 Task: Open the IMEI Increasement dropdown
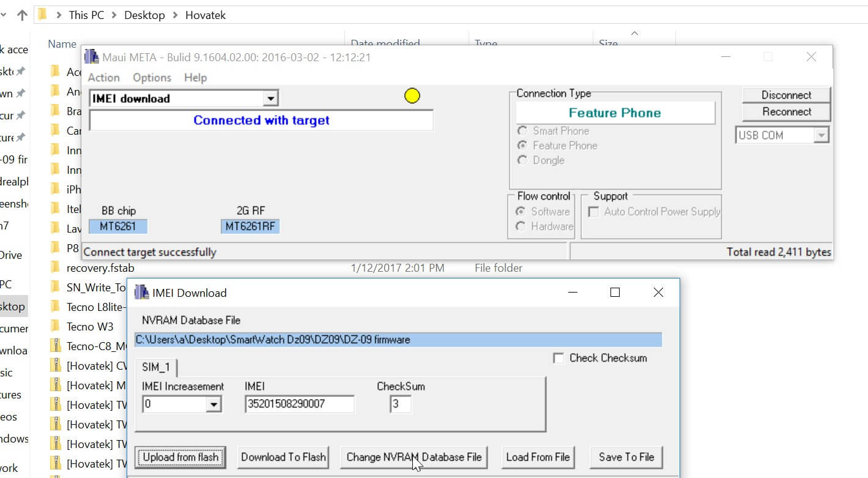click(215, 404)
